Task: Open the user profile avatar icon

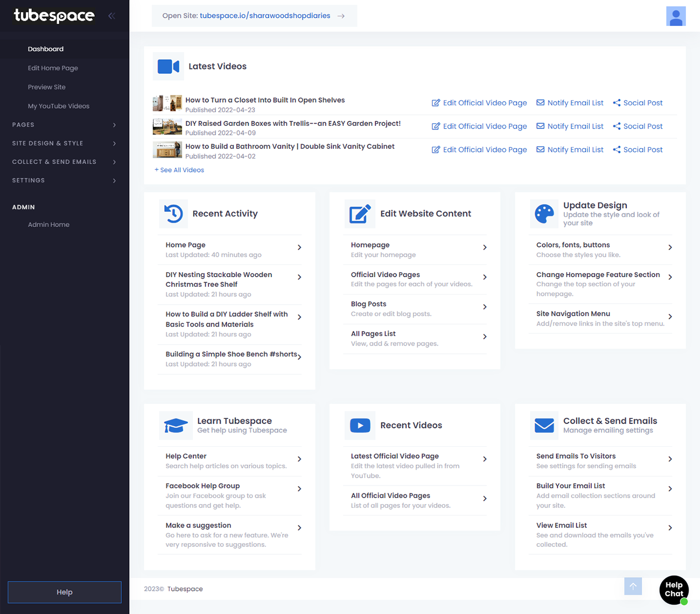Action: (x=676, y=16)
